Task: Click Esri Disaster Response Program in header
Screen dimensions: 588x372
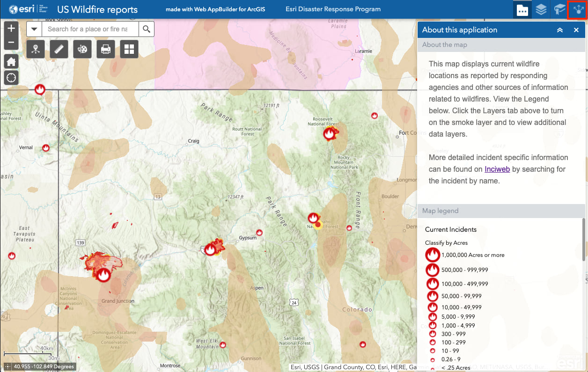Action: pyautogui.click(x=333, y=9)
